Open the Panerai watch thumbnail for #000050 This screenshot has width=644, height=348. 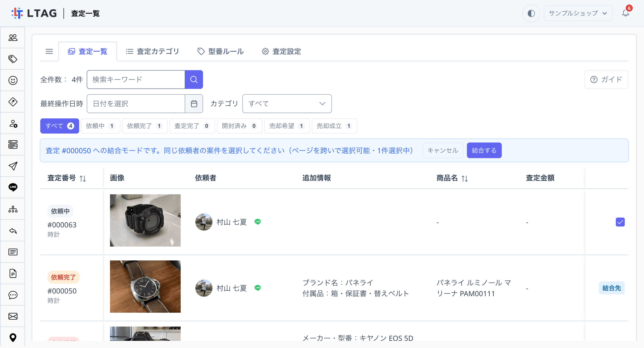tap(145, 286)
